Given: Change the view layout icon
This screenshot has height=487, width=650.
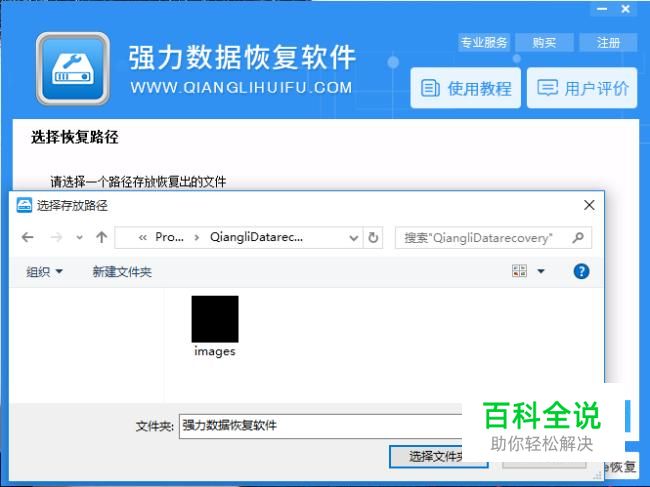Looking at the screenshot, I should (x=519, y=271).
